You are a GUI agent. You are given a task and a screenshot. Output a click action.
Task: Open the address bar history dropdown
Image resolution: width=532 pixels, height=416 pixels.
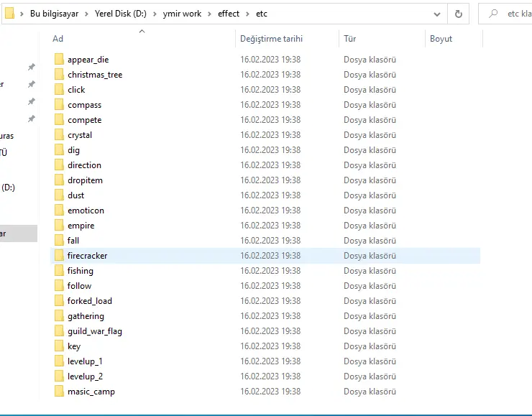pos(438,14)
